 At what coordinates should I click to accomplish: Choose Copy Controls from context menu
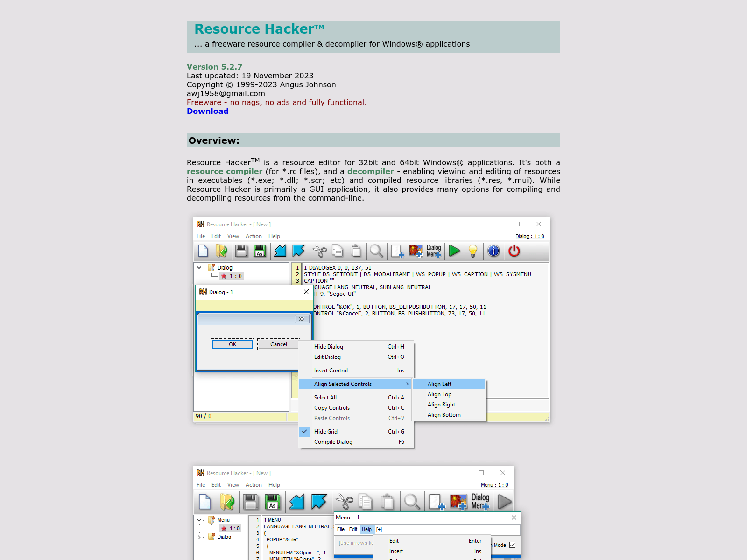tap(356, 408)
